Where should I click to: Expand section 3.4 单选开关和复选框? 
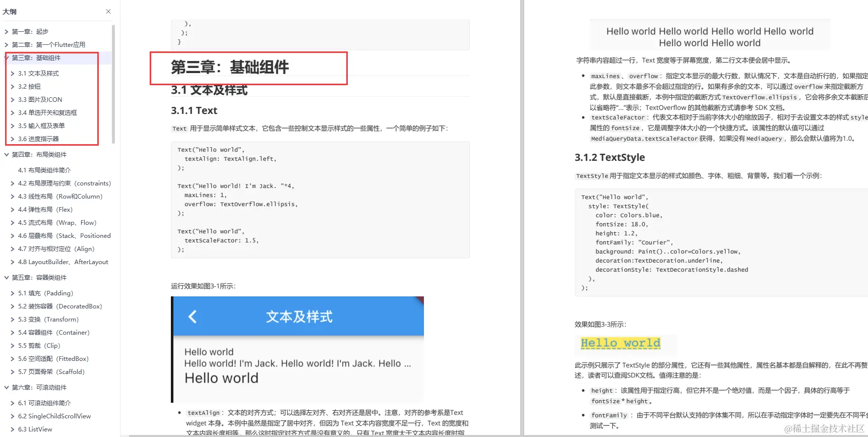[13, 112]
